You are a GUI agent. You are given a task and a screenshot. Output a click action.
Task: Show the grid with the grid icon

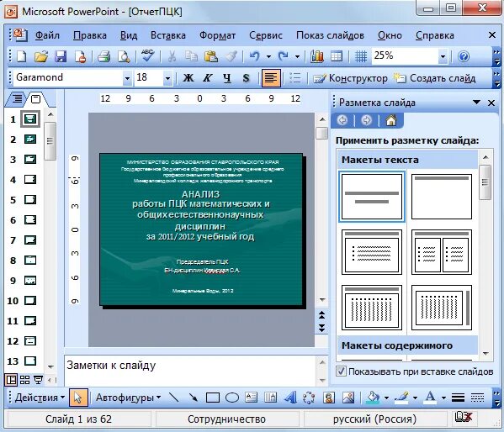[361, 56]
